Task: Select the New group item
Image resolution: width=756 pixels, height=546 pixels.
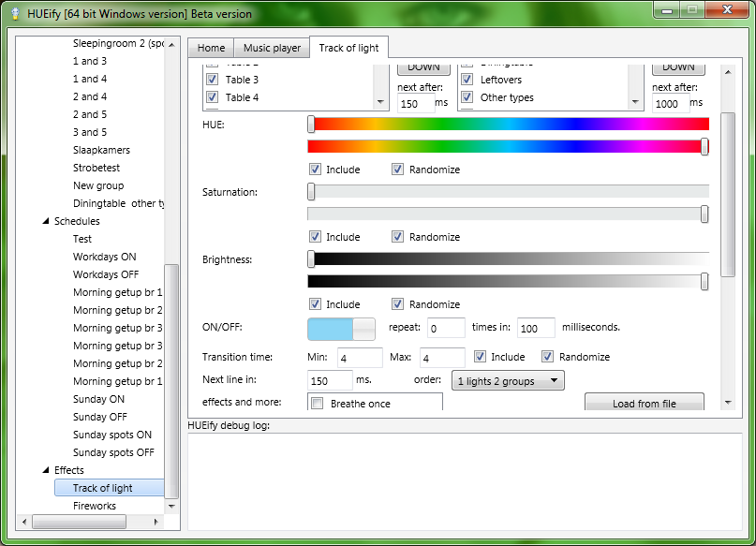Action: point(98,185)
